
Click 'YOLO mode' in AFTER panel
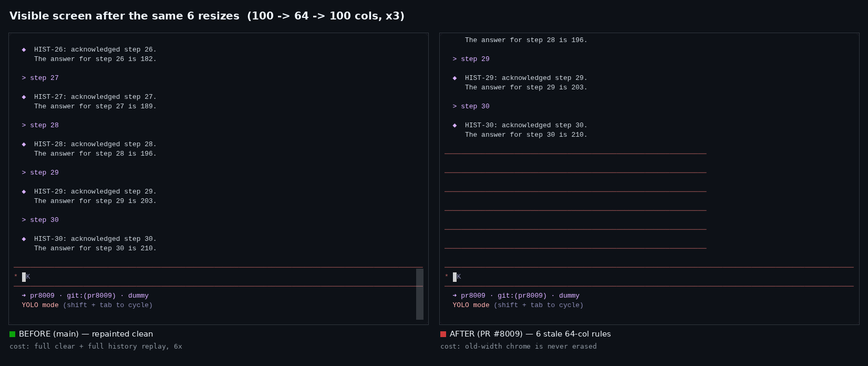[x=471, y=305]
